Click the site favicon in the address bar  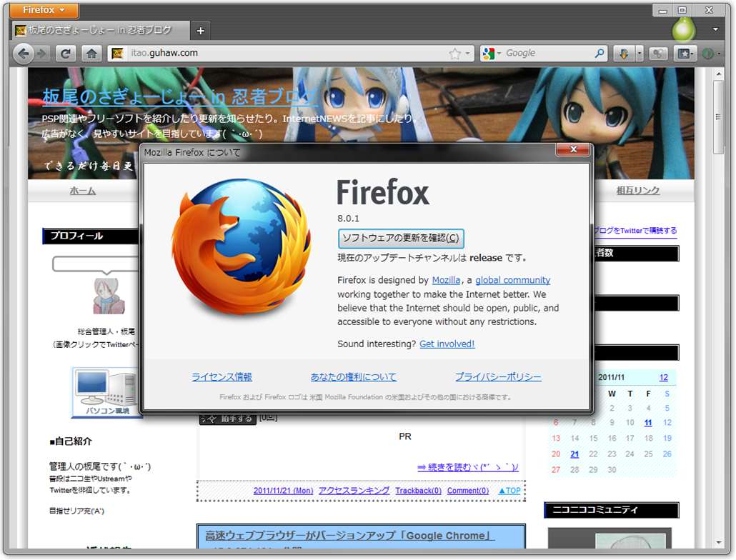point(117,53)
